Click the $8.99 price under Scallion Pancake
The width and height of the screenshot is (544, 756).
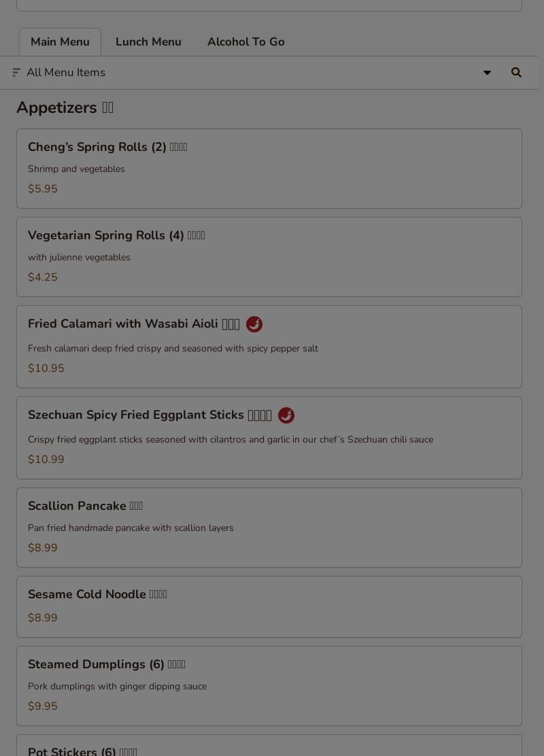(42, 548)
